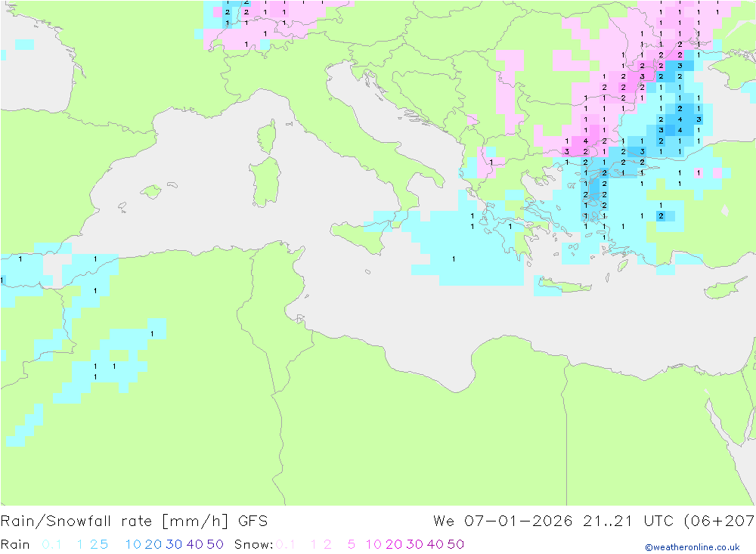Click the "Snow:" legend label
This screenshot has width=756, height=554.
[253, 544]
